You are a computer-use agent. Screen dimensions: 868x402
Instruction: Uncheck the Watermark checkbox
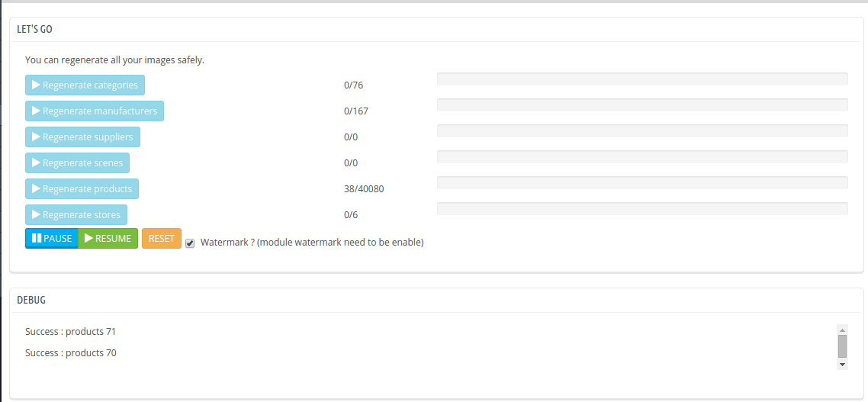190,243
